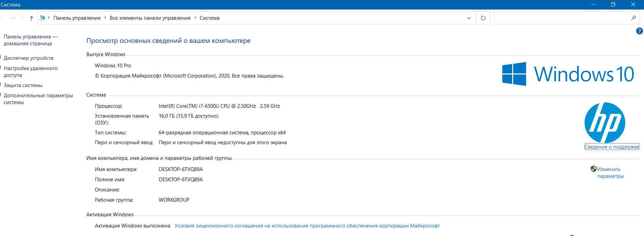Select pen and touch unavailable text
The width and height of the screenshot is (644, 236).
click(223, 142)
